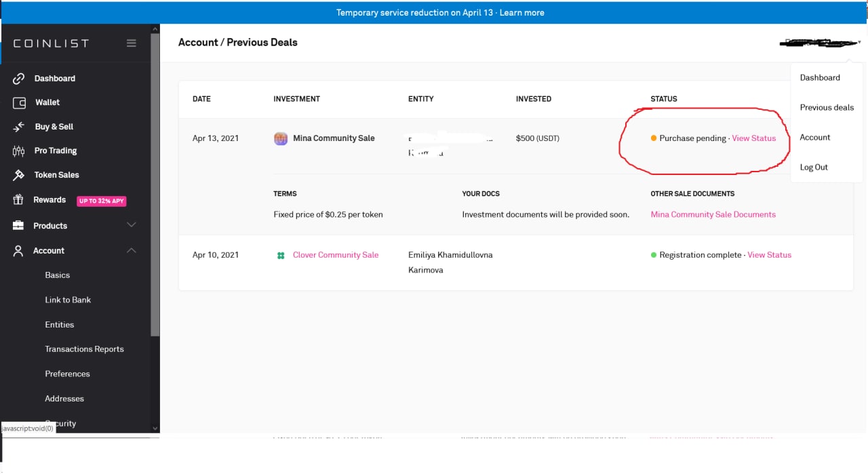Click Fixed price of $0.25 per token
Screen dimensions: 868x474
click(328, 214)
